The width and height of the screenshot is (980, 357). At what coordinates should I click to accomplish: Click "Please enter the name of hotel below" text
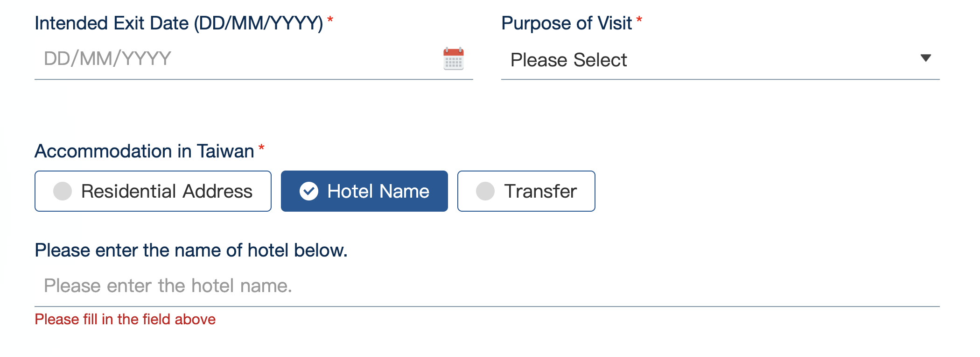point(191,250)
